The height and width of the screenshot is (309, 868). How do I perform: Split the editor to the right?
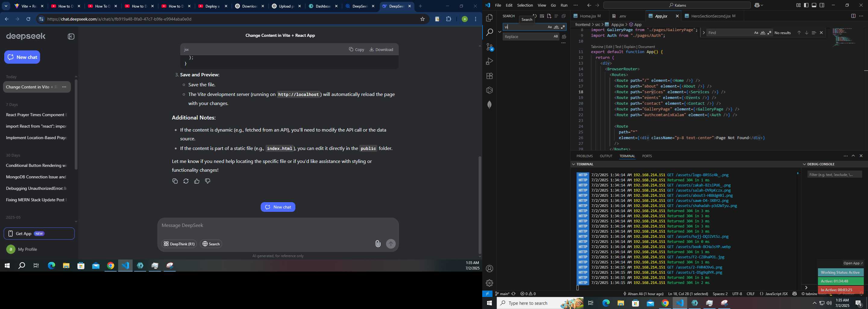click(853, 16)
